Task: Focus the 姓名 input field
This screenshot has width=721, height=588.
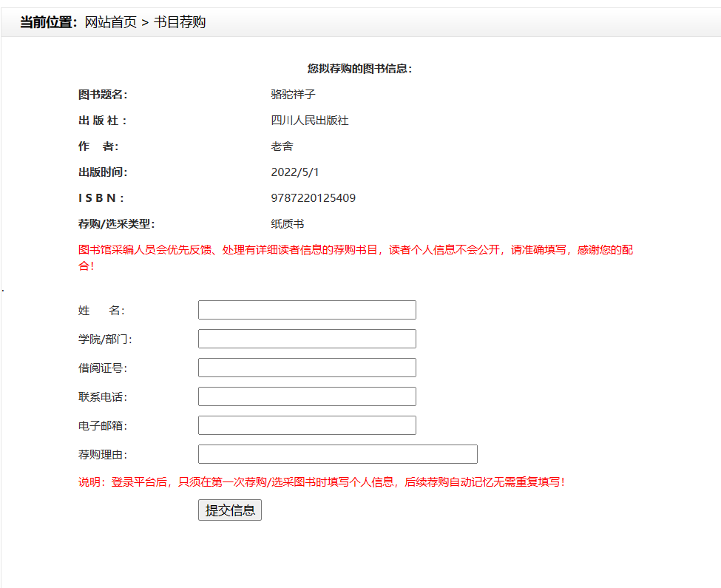Action: pos(307,310)
